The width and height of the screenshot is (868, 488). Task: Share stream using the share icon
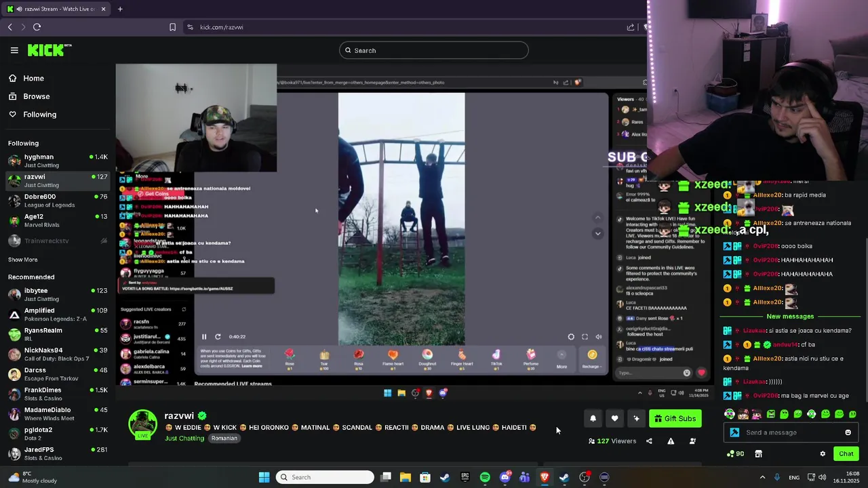649,441
